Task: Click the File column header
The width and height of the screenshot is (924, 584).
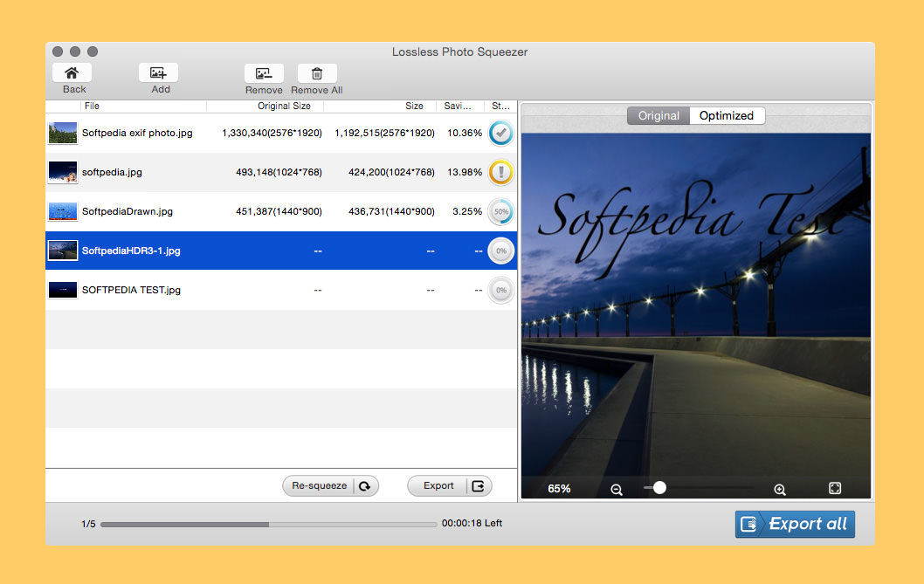Action: pyautogui.click(x=143, y=106)
